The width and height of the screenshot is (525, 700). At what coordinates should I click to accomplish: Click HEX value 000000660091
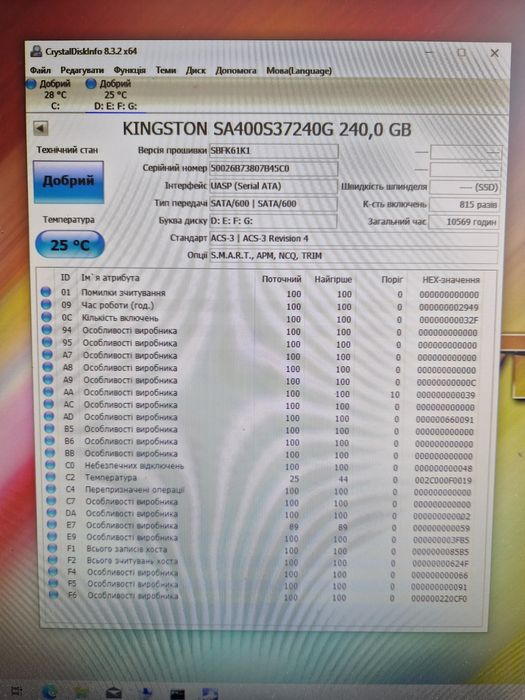click(x=445, y=420)
